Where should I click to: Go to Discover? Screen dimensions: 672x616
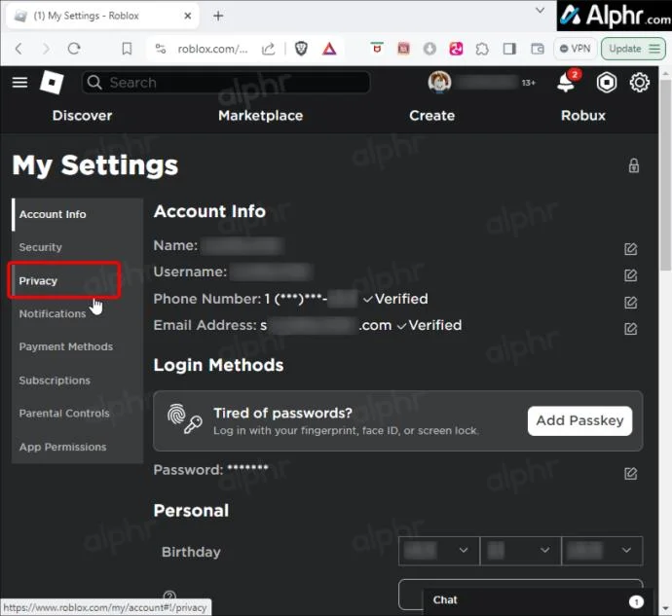click(x=82, y=115)
